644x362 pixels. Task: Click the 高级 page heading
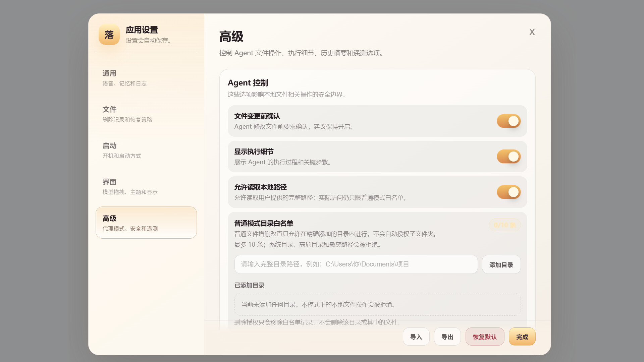pos(231,37)
